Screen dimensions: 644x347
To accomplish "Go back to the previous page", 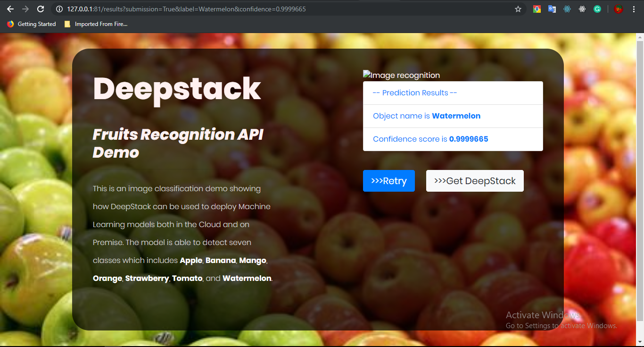I will click(10, 9).
